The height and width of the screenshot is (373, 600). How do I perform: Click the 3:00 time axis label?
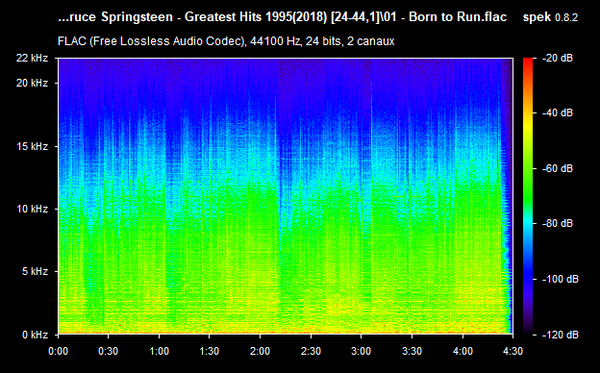(361, 351)
